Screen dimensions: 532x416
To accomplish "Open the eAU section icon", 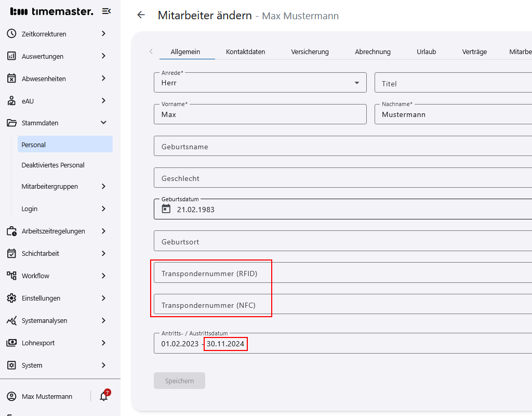I will click(11, 100).
